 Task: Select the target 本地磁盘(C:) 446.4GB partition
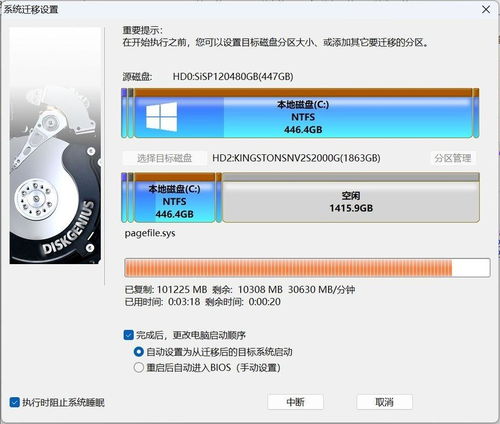(x=175, y=197)
